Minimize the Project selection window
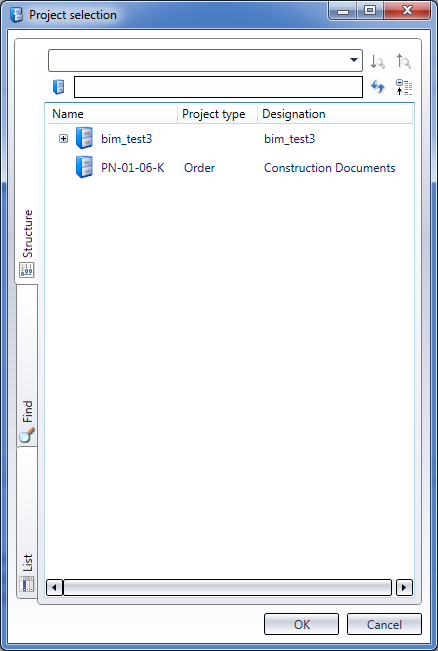Screen dimensions: 438x651 (343, 10)
